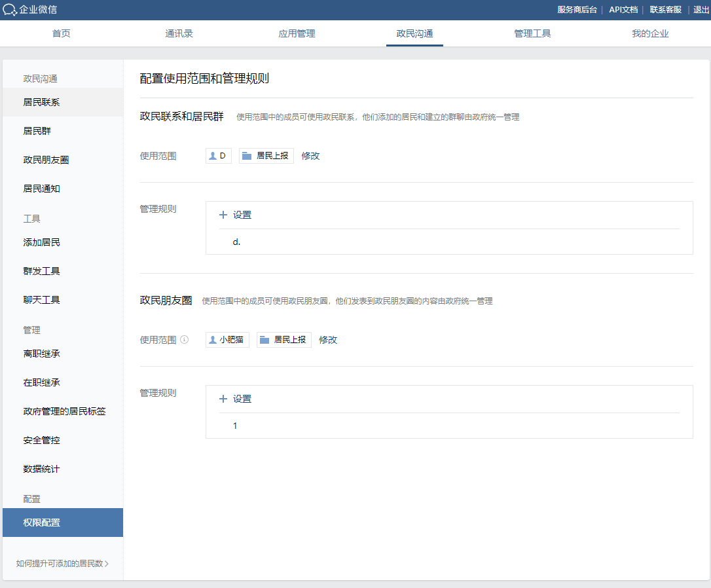Click 修改 for 政民朋友圈 usage scope

click(328, 340)
